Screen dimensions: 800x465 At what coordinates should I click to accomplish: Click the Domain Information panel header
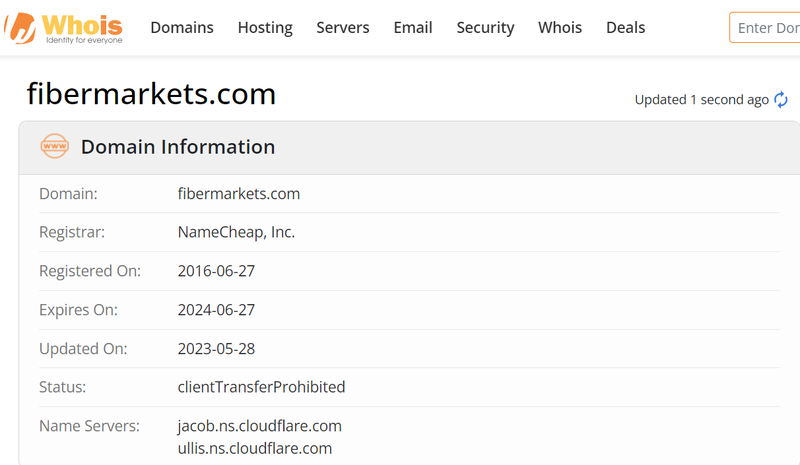(178, 147)
